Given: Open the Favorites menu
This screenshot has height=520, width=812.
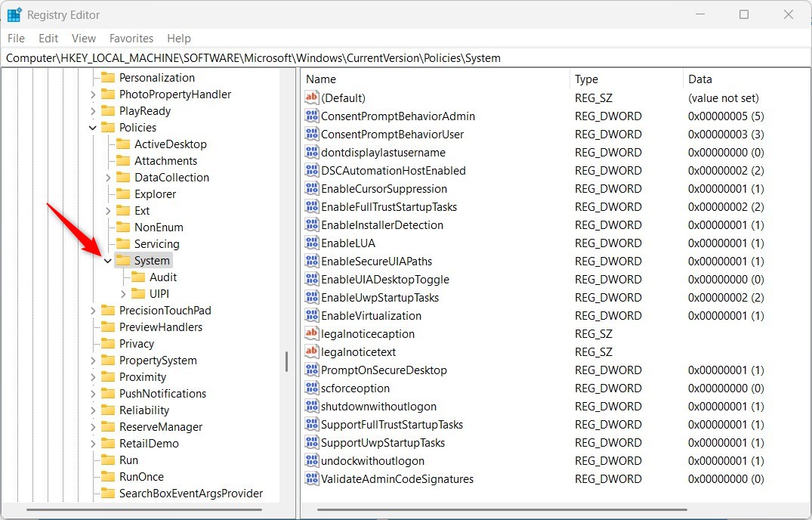Looking at the screenshot, I should (x=131, y=39).
